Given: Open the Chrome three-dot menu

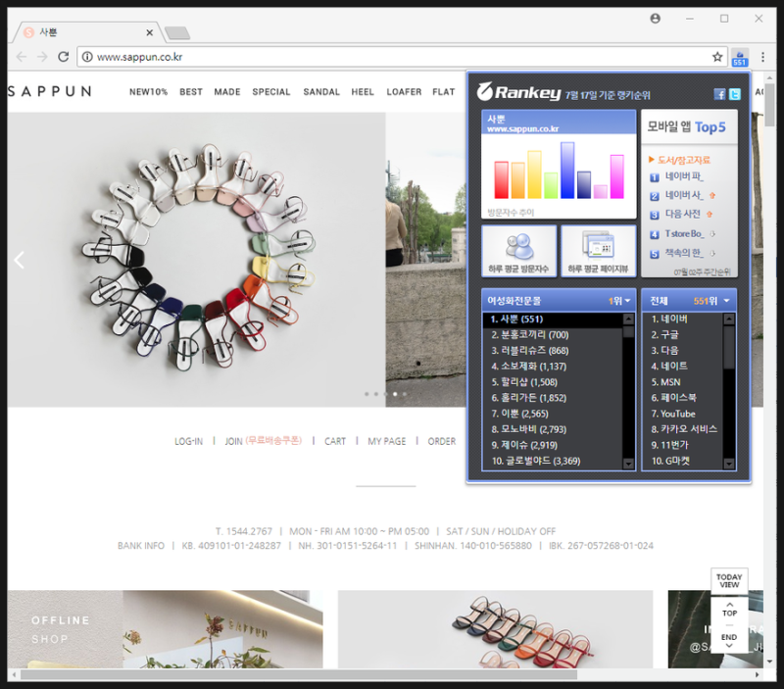Looking at the screenshot, I should pos(762,57).
